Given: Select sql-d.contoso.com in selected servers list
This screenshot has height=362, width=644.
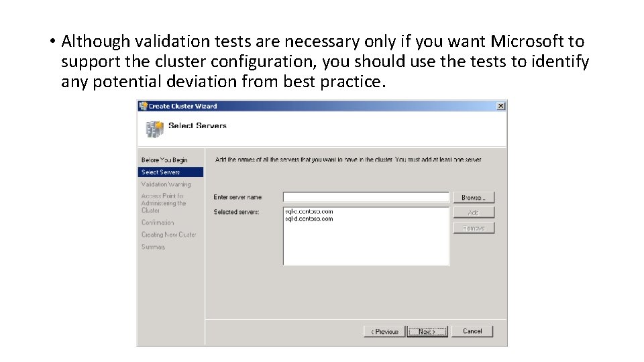Looking at the screenshot, I should 309,219.
